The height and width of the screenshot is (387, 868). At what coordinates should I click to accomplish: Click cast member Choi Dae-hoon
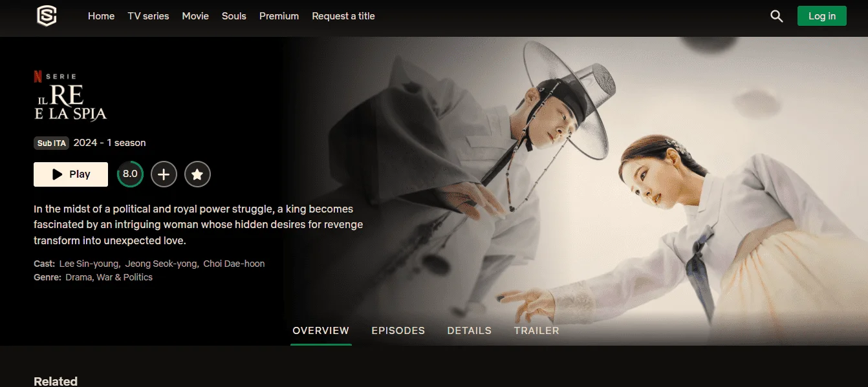coord(234,264)
